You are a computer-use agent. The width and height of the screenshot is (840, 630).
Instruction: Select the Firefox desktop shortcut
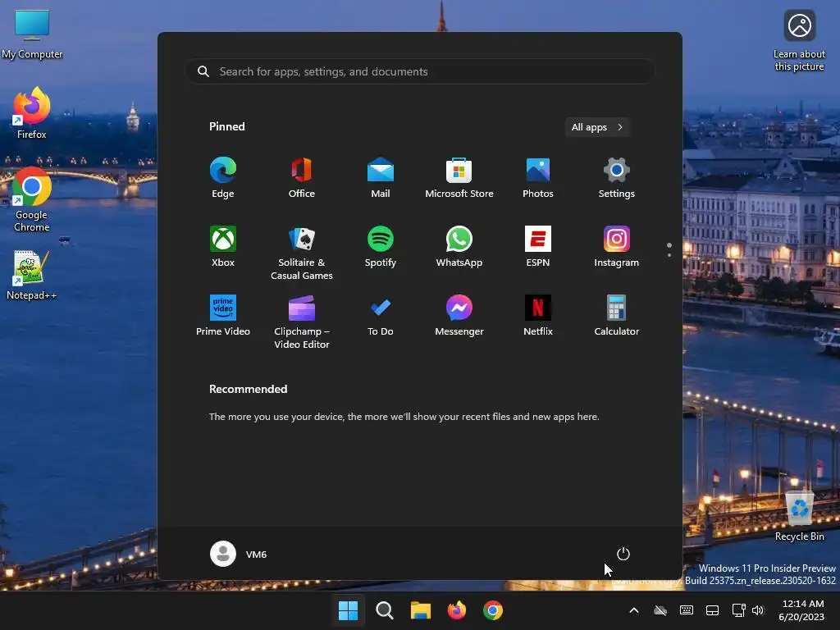(x=32, y=113)
